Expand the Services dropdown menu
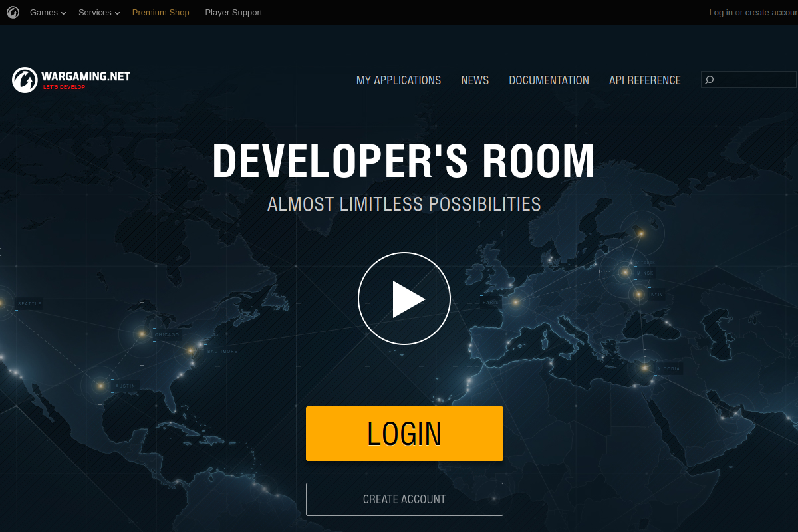The image size is (798, 532). (99, 12)
